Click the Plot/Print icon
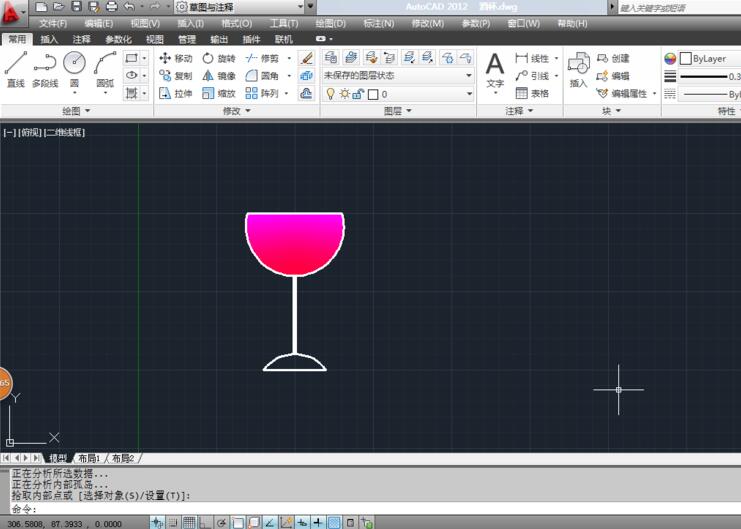This screenshot has height=529, width=741. (x=112, y=7)
